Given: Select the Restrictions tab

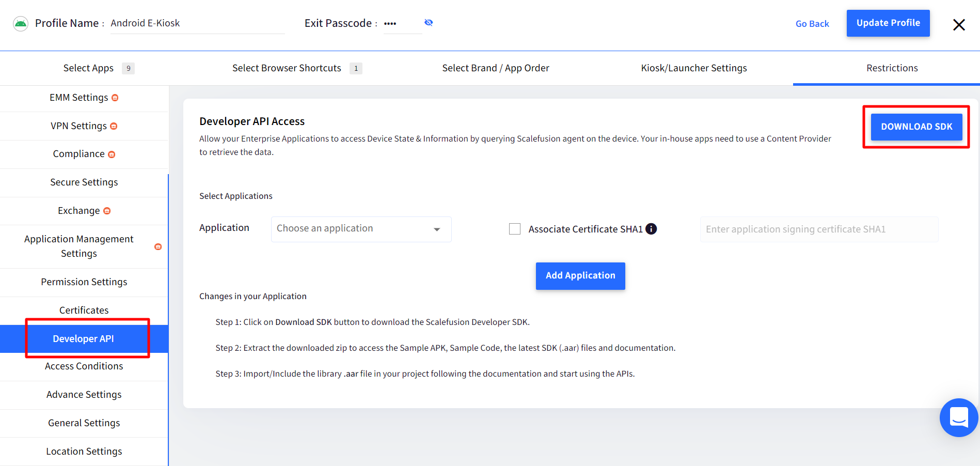Looking at the screenshot, I should [x=892, y=68].
